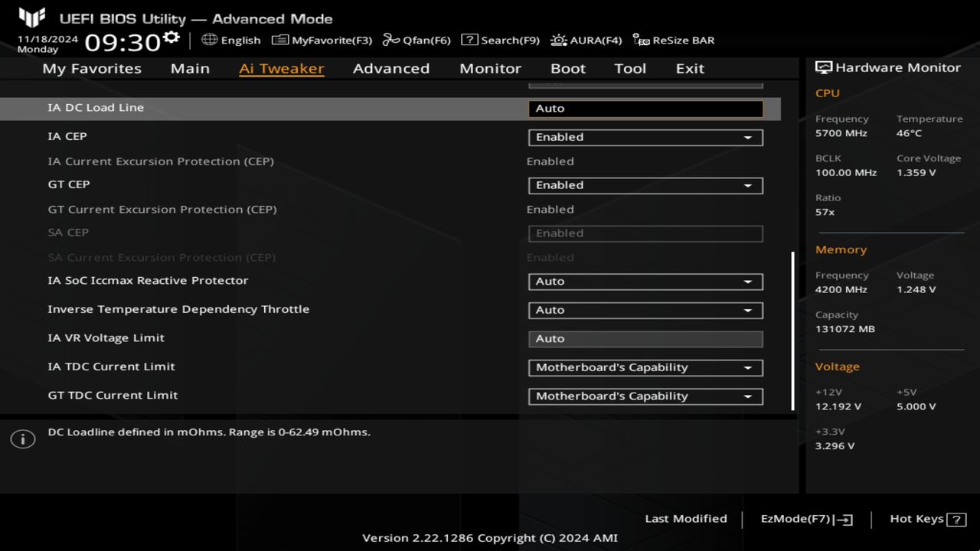Click the settings gear beside the clock

click(171, 37)
